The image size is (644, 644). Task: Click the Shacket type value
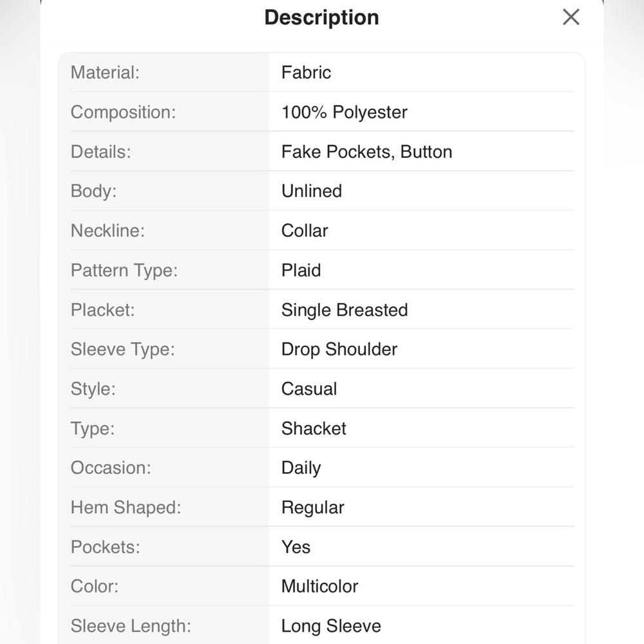pos(314,428)
